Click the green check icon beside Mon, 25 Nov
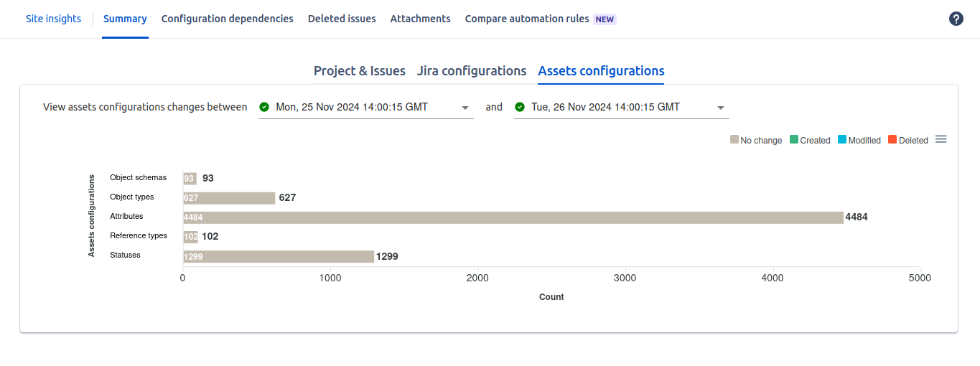Screen dimensions: 980x366 point(264,107)
